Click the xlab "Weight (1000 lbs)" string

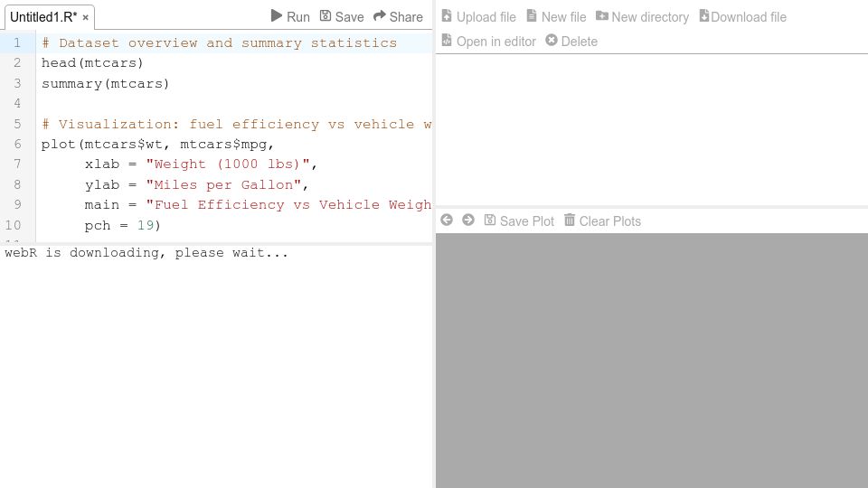[x=228, y=164]
